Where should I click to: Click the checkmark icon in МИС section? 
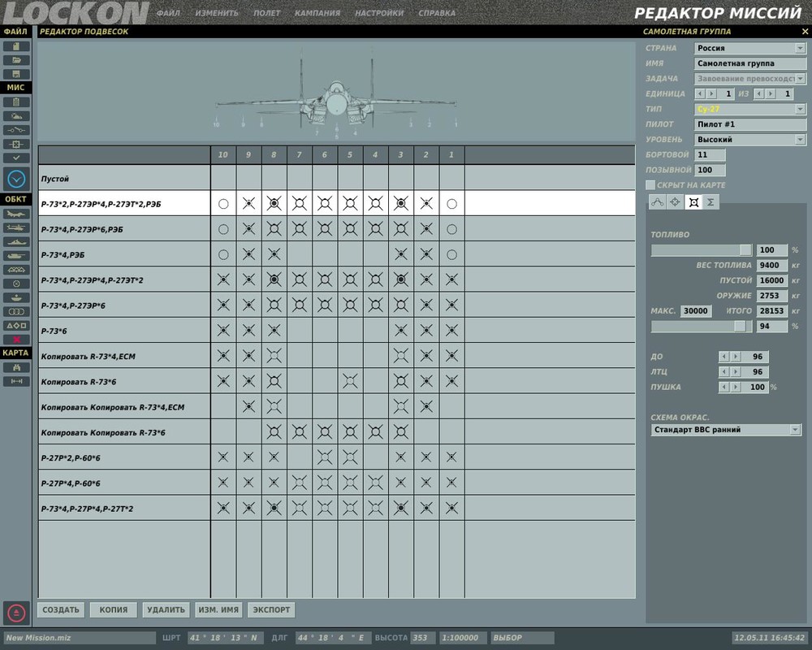(x=16, y=158)
